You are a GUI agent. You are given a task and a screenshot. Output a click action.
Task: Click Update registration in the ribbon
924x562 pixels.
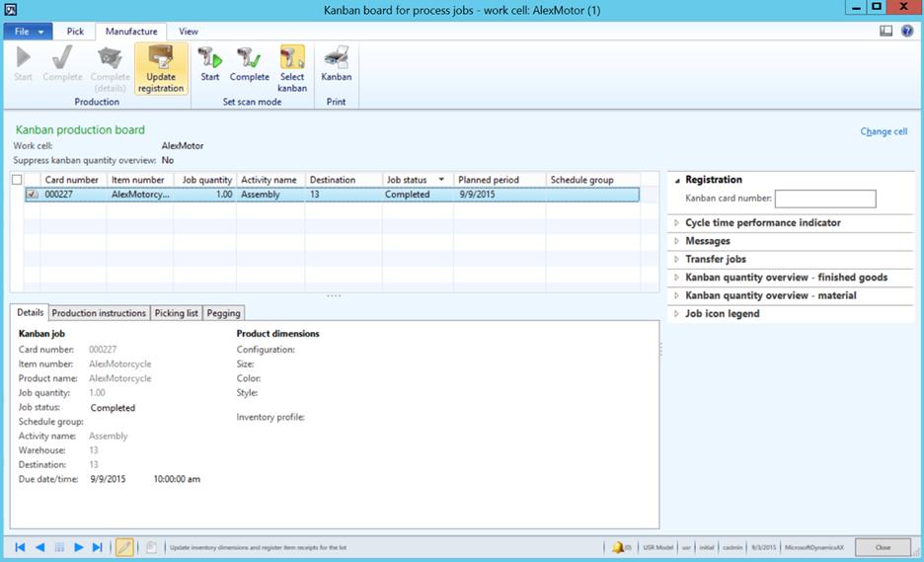coord(161,69)
